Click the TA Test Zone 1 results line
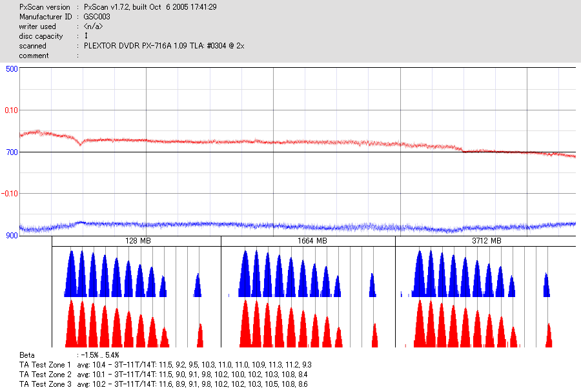This screenshot has width=581, height=392. coord(165,365)
